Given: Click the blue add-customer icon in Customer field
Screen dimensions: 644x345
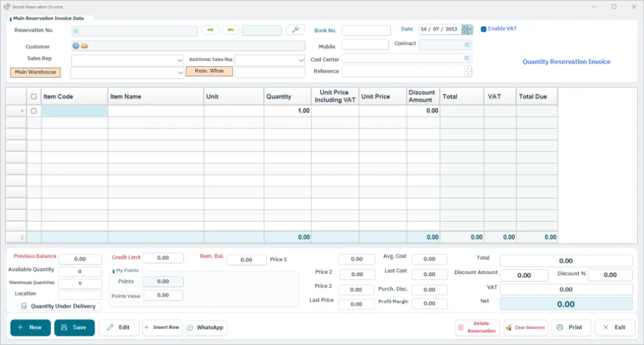Looking at the screenshot, I should [x=76, y=46].
